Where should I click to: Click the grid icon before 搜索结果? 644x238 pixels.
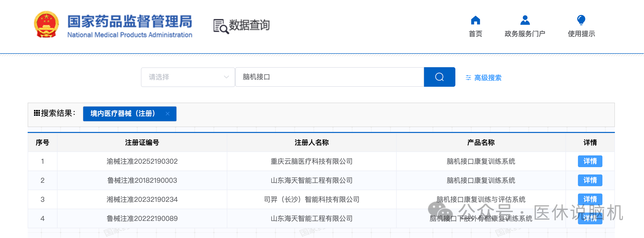tap(37, 113)
